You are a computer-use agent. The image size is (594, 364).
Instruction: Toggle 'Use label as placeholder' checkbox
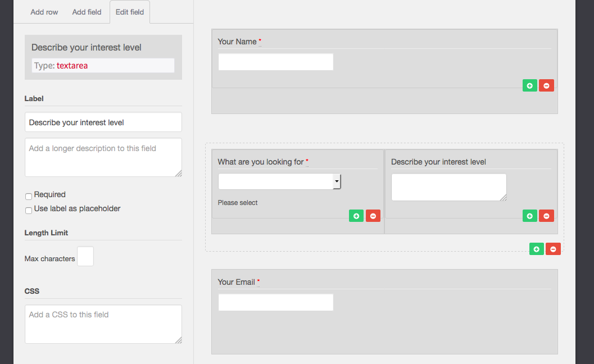tap(29, 210)
